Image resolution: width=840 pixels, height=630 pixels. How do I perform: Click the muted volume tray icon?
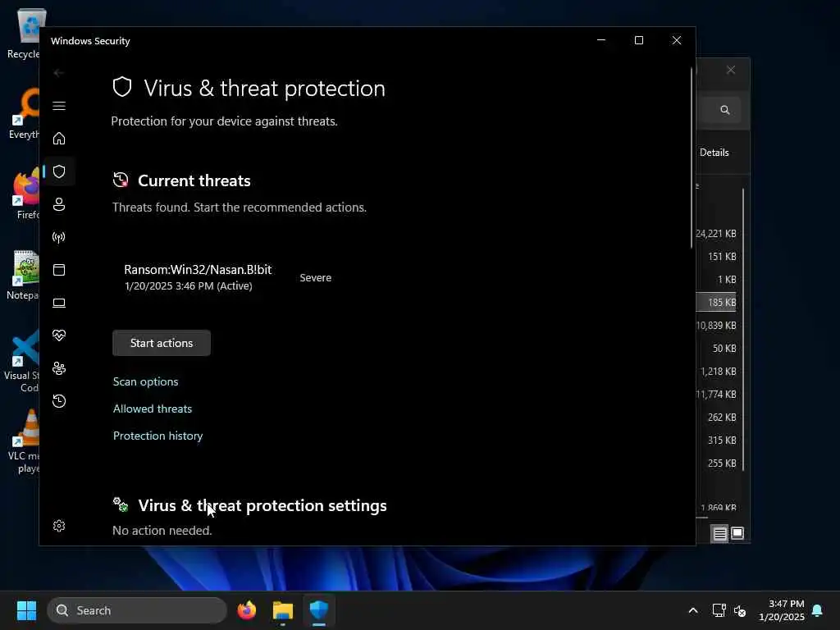[740, 610]
